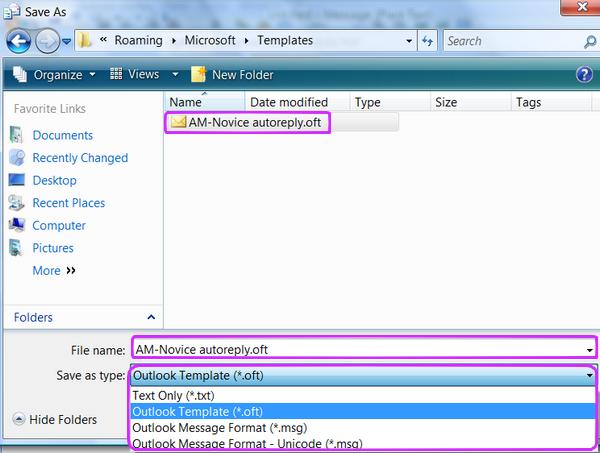Open the Save as type combo box
600x453 pixels.
(x=364, y=375)
